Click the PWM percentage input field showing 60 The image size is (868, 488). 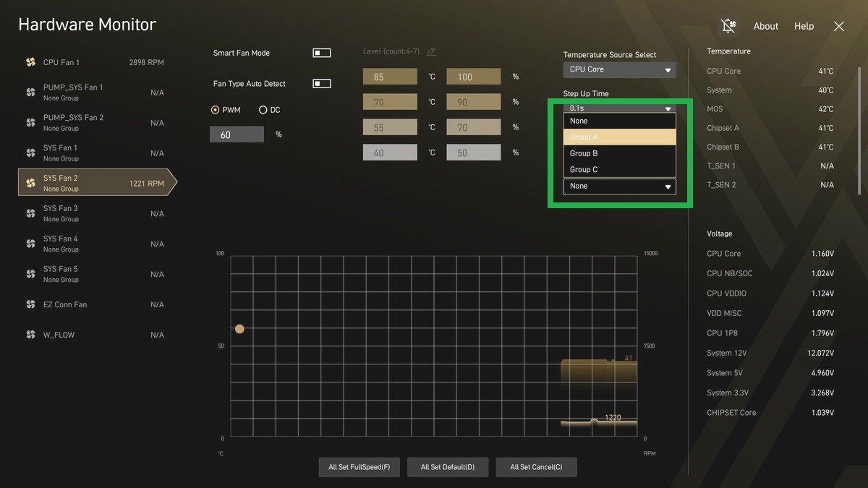pyautogui.click(x=237, y=134)
